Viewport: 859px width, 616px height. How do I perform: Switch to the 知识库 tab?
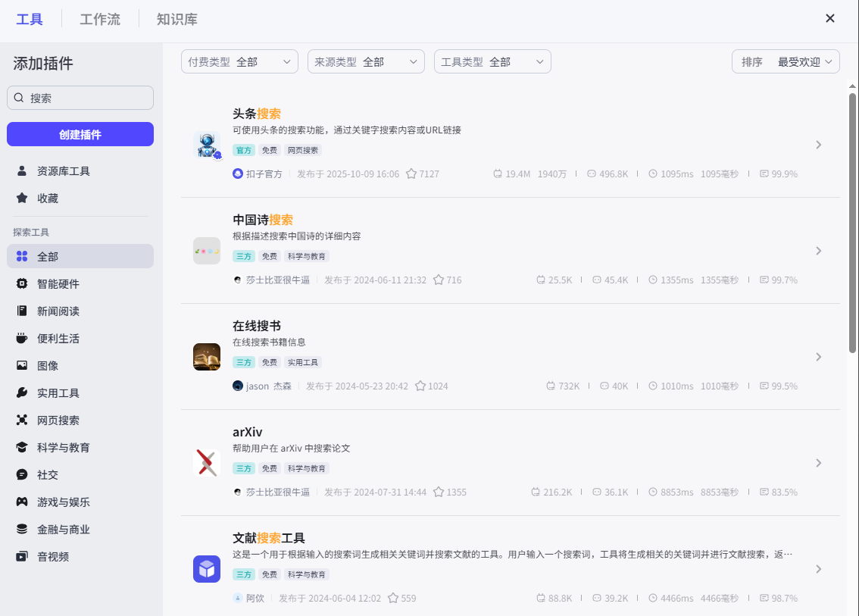[x=176, y=19]
